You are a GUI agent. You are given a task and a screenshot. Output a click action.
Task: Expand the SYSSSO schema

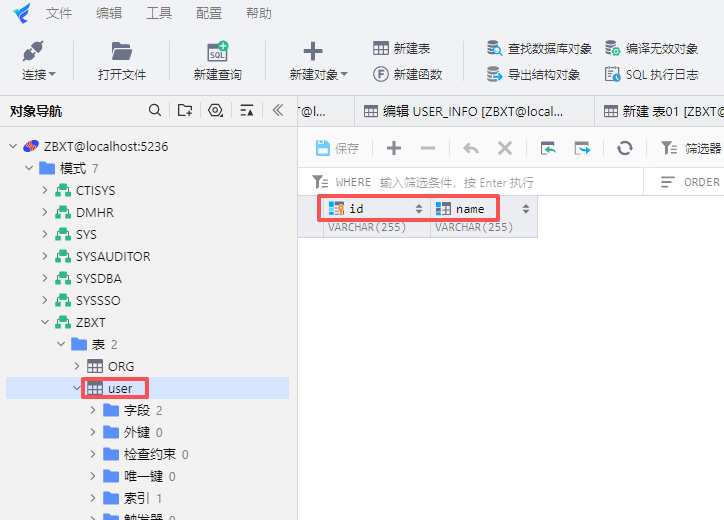(45, 300)
